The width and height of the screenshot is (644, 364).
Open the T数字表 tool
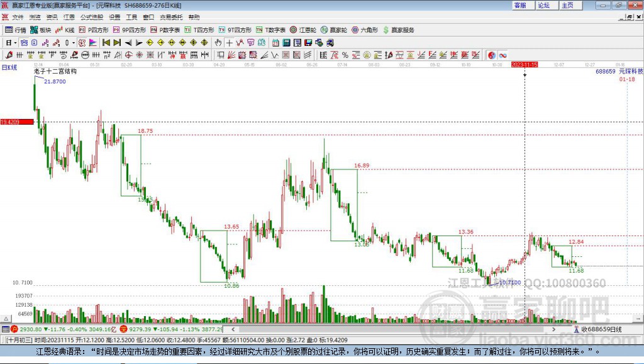click(270, 30)
